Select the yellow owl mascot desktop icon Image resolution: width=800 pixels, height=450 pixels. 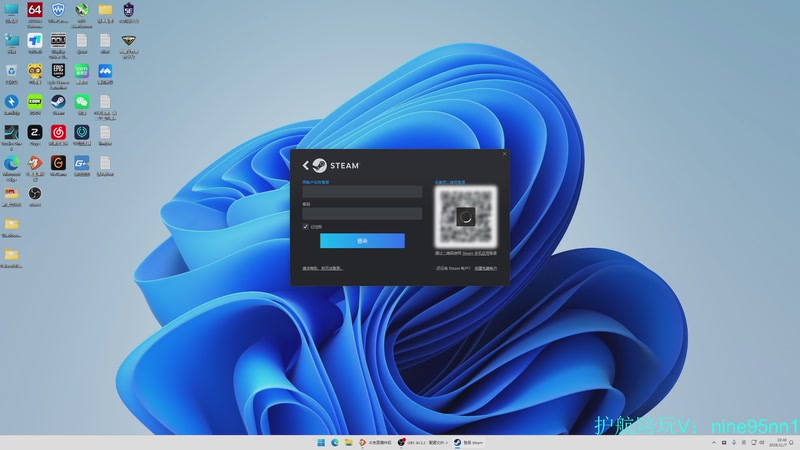coord(35,71)
